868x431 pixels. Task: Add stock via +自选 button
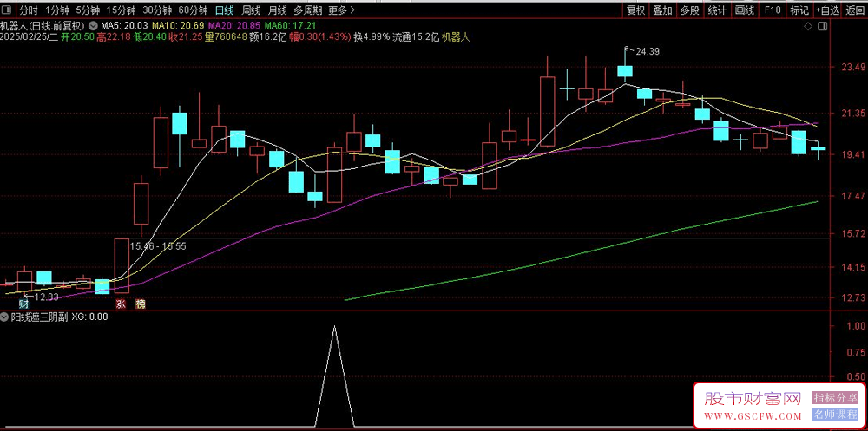[x=827, y=10]
